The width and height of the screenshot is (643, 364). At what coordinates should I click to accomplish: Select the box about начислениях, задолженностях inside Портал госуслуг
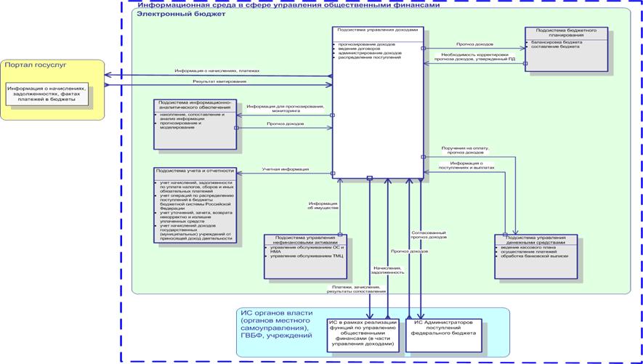tap(47, 94)
